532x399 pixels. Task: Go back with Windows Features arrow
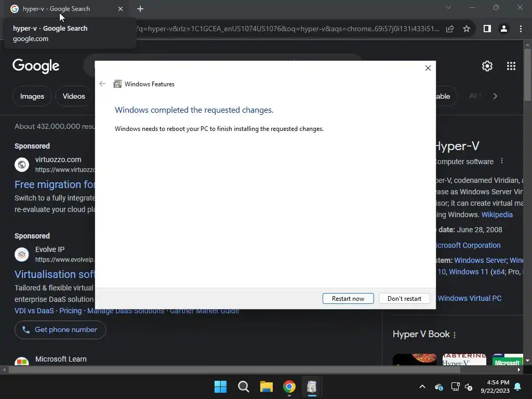[102, 84]
